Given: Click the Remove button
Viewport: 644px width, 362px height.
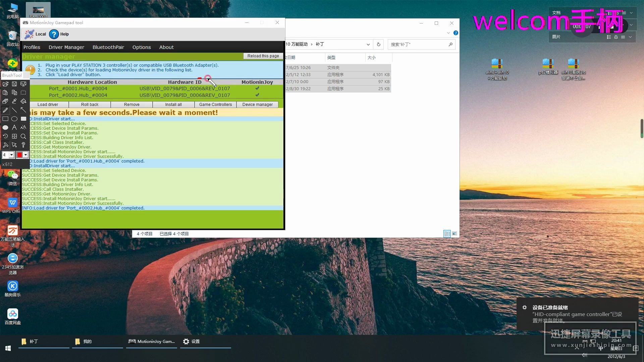Looking at the screenshot, I should (132, 105).
